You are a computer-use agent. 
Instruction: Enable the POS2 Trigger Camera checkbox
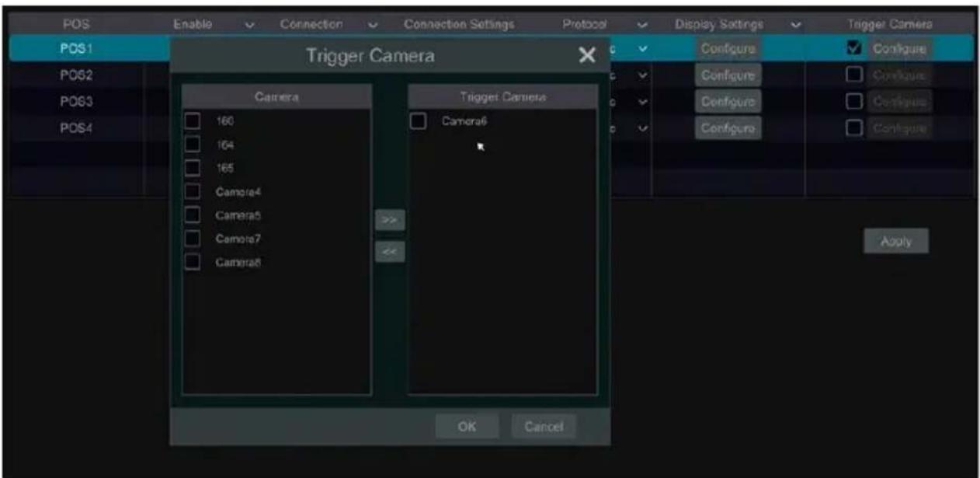[853, 75]
